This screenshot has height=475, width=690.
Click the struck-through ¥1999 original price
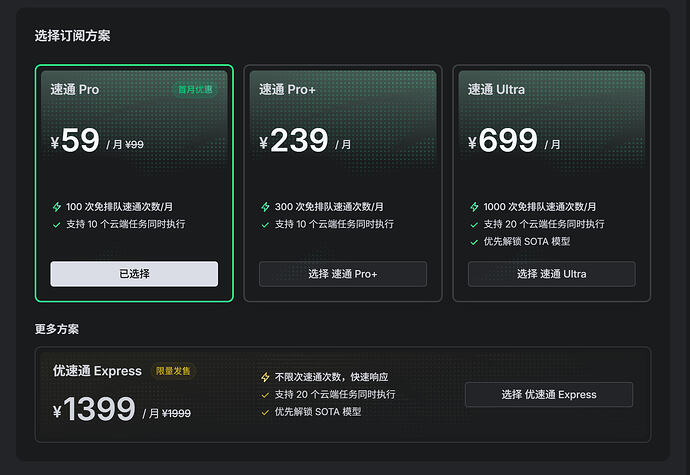(176, 413)
